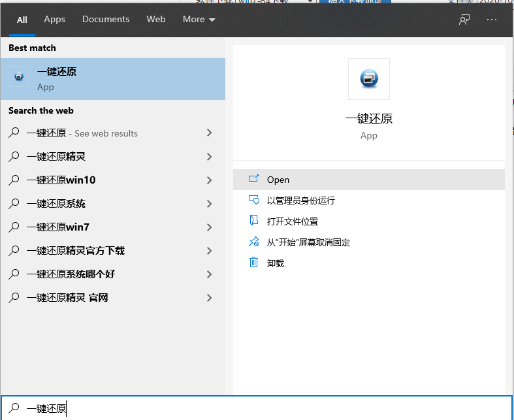Expand the More dropdown filter
514x420 pixels.
click(x=199, y=20)
